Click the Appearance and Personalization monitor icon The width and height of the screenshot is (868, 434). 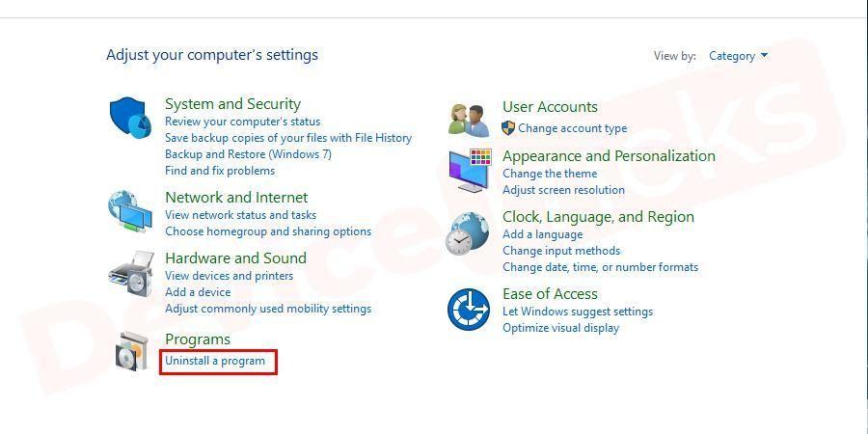click(470, 170)
